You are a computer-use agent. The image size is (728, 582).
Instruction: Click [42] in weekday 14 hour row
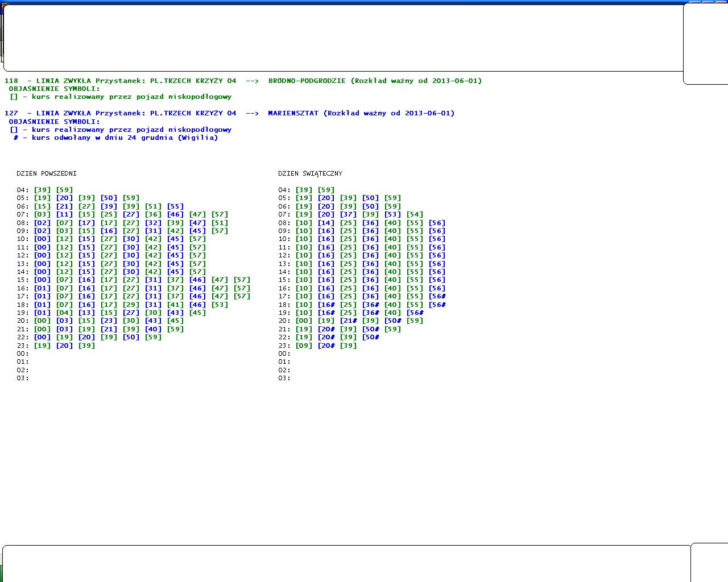coord(154,272)
